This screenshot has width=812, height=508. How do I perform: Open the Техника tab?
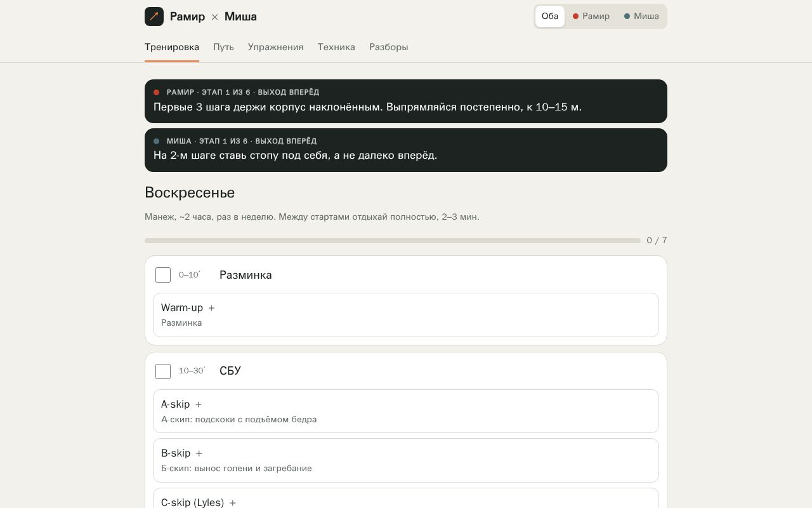336,47
